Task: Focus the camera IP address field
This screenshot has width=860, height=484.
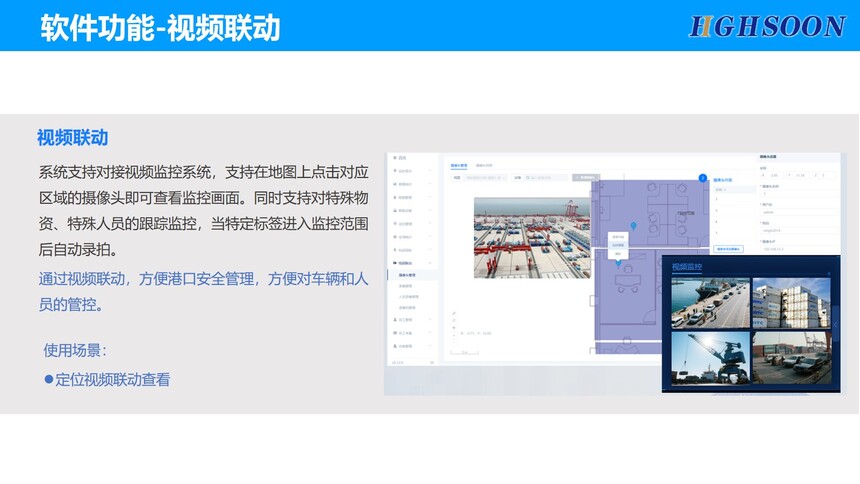Action: [799, 249]
